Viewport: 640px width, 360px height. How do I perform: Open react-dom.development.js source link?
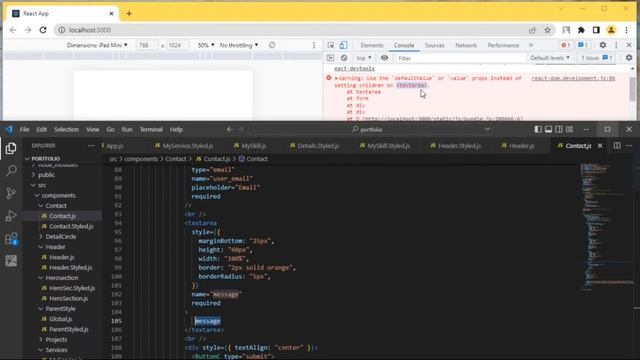click(573, 78)
